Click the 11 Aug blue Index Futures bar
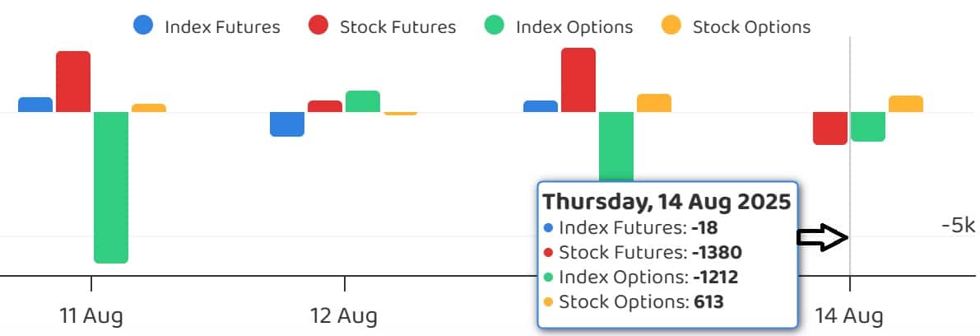 pos(35,105)
